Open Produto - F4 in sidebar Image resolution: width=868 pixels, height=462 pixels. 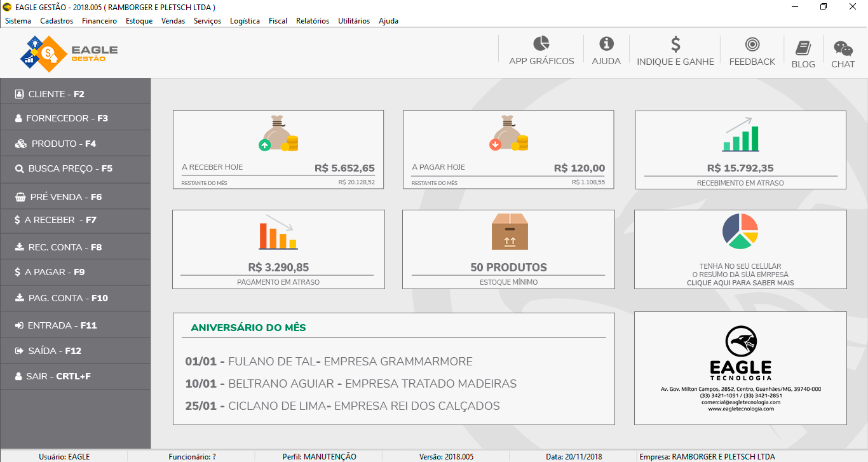coord(75,144)
